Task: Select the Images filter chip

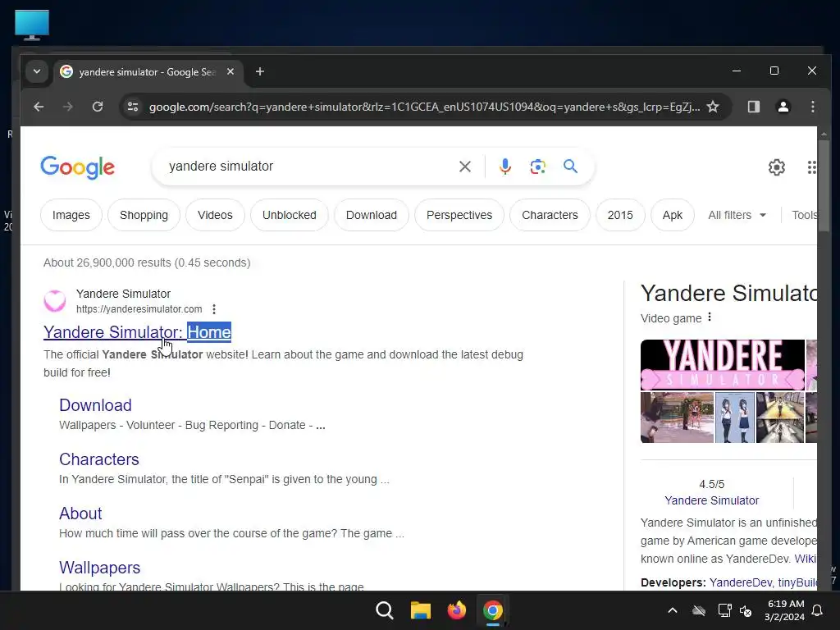Action: [x=71, y=215]
